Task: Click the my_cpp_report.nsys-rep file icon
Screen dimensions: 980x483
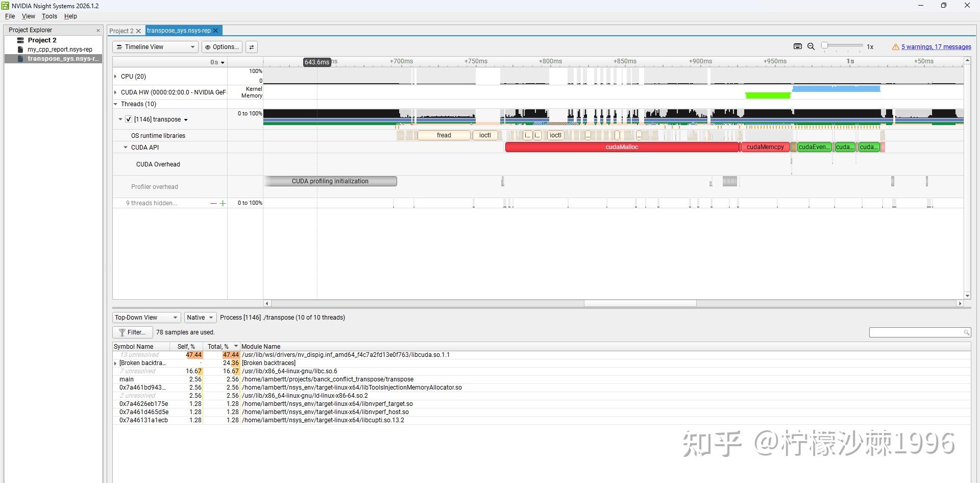Action: coord(20,50)
